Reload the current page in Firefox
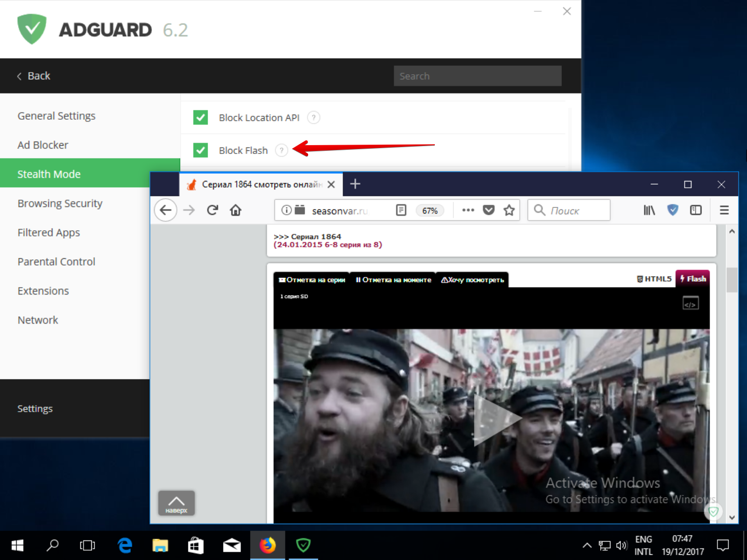 tap(212, 210)
